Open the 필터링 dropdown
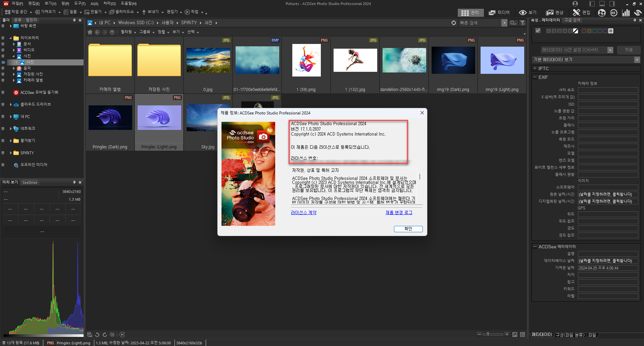Screen dimensions: 644x346 [128, 32]
